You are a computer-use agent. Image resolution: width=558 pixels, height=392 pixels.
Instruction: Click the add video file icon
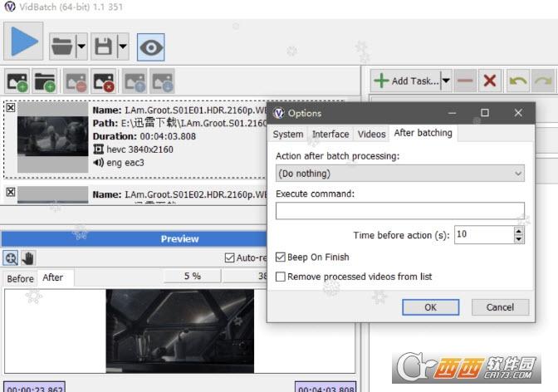pyautogui.click(x=17, y=81)
